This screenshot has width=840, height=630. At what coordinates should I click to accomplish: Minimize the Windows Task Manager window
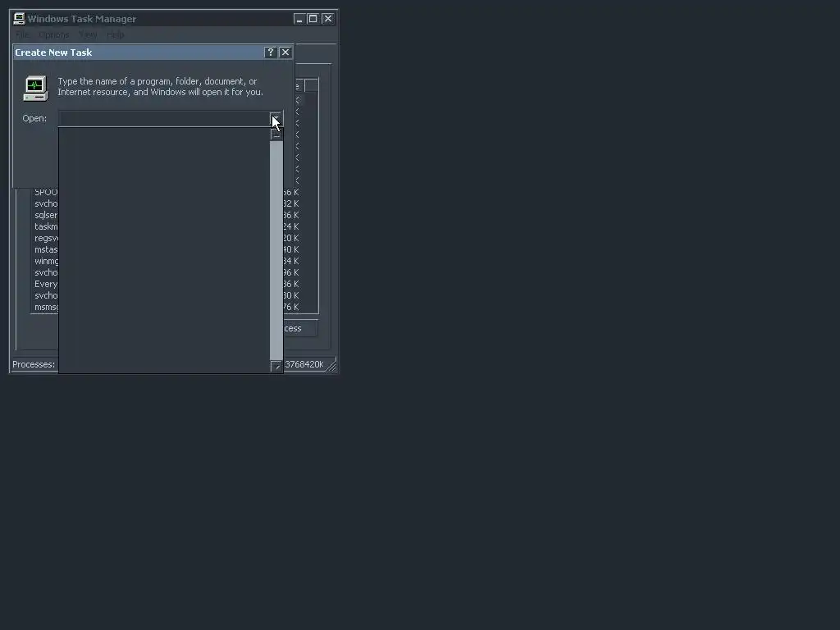[299, 19]
